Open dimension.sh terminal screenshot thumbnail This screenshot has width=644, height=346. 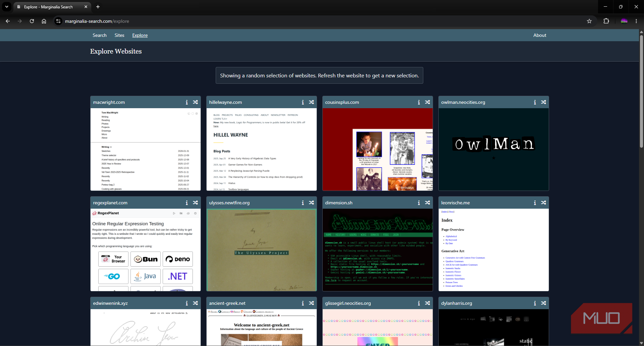[x=378, y=250]
